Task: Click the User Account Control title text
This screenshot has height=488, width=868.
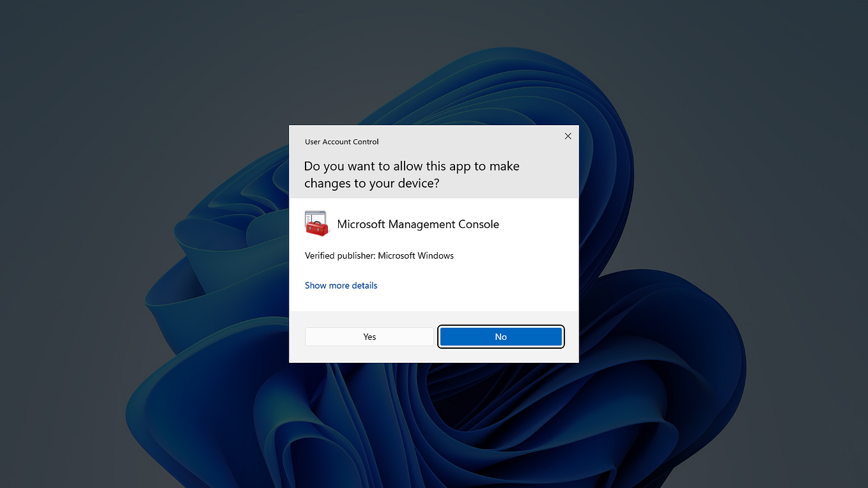Action: coord(341,141)
